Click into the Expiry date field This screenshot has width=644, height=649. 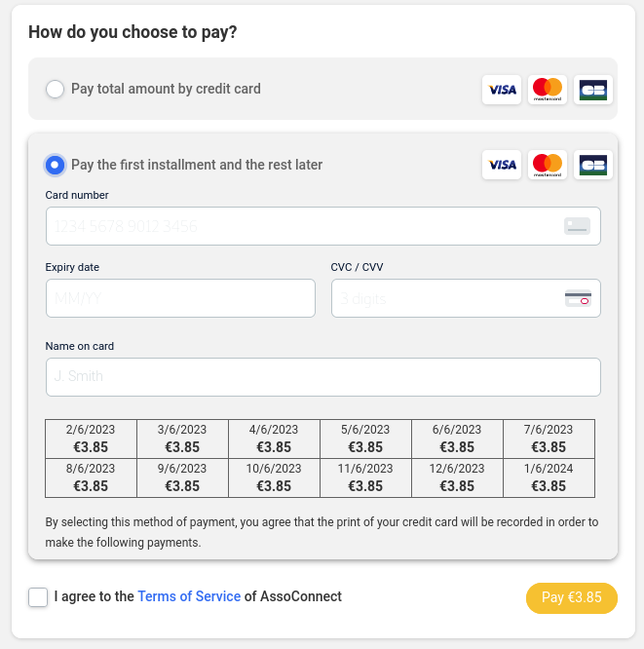coord(180,298)
